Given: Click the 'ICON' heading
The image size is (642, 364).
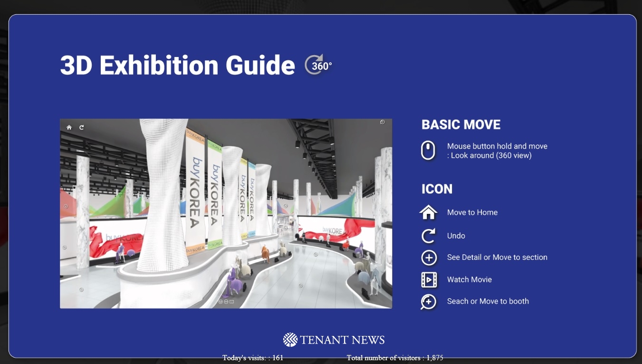Looking at the screenshot, I should point(437,189).
